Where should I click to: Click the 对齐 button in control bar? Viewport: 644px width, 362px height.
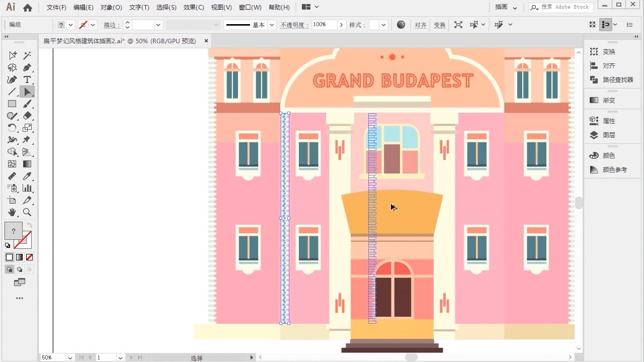tap(421, 25)
